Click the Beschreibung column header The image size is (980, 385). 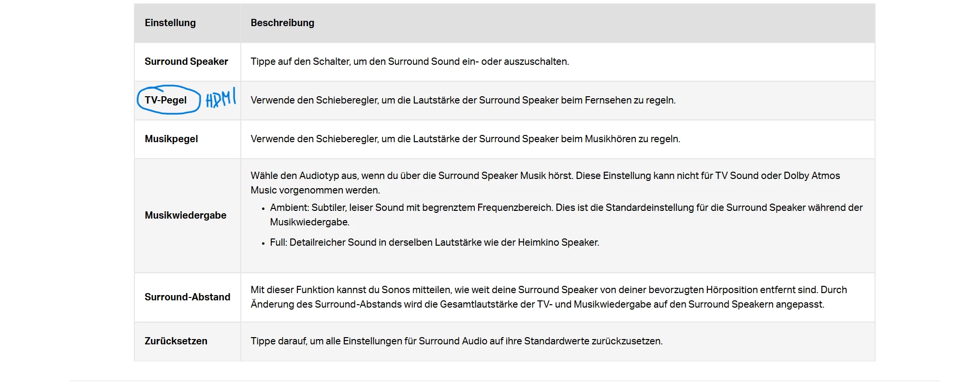282,23
